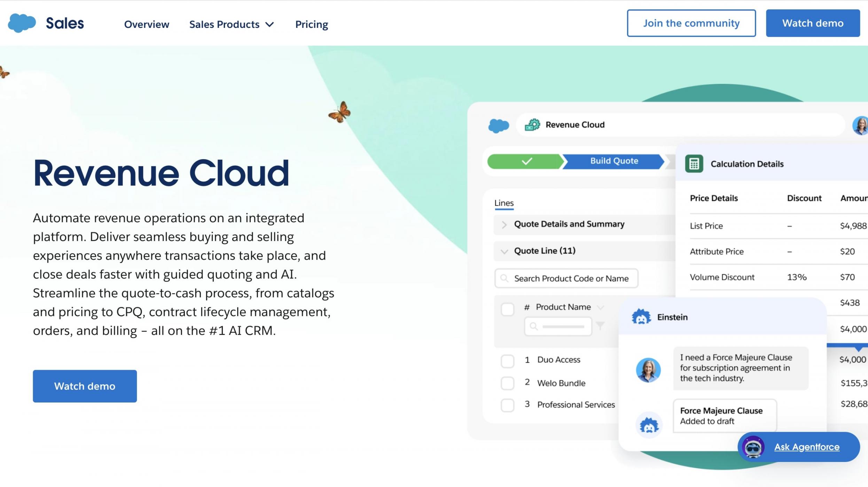Click the 'Discount' column header
868x487 pixels.
(804, 198)
